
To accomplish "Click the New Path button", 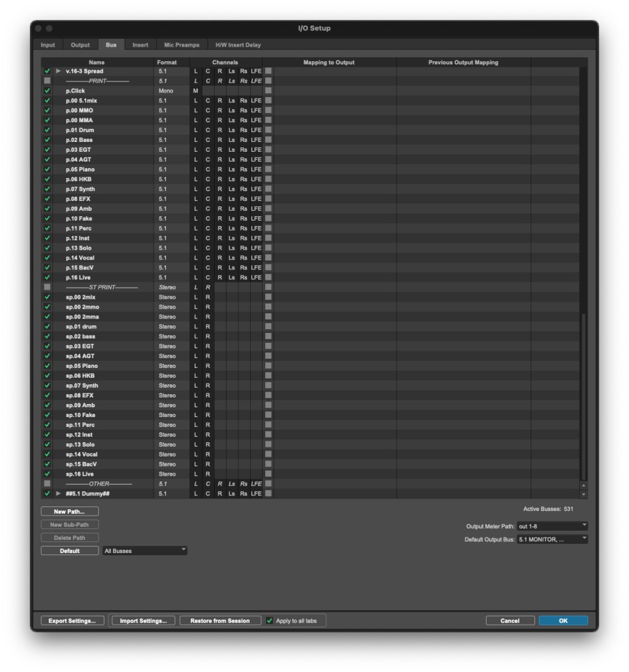I will click(70, 511).
